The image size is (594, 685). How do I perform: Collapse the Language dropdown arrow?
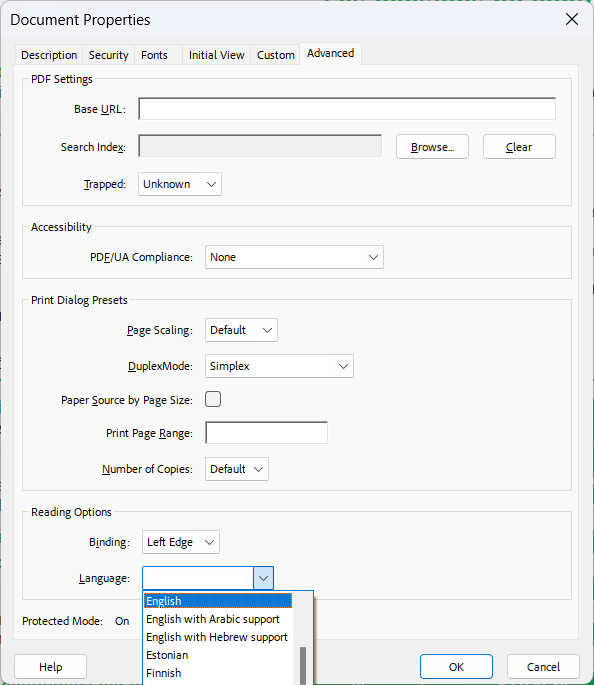(263, 578)
